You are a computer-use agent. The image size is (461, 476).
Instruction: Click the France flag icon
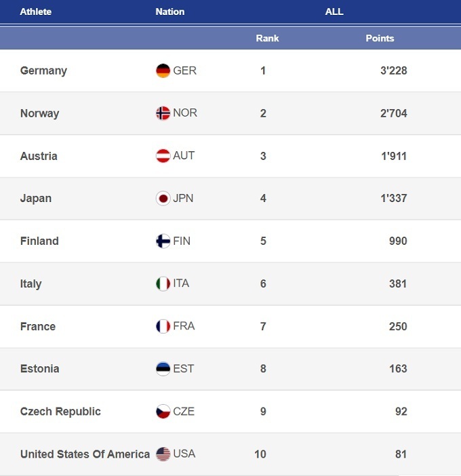click(x=163, y=326)
